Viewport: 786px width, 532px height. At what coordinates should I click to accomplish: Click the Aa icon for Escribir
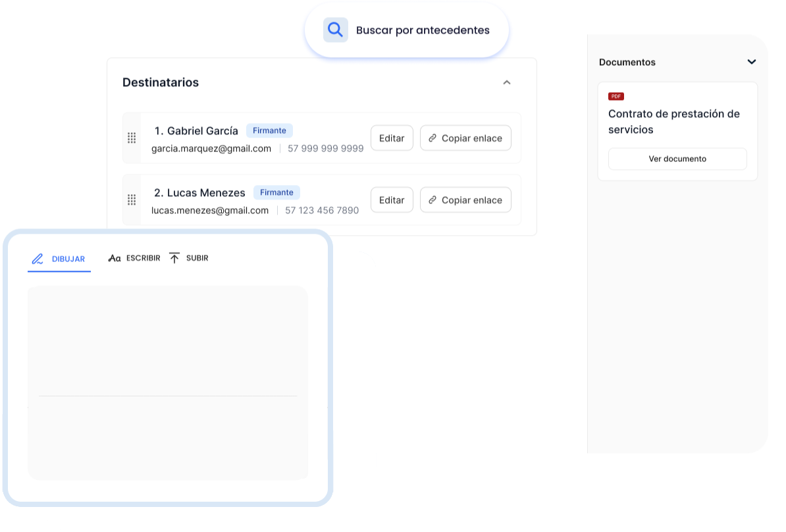(115, 258)
